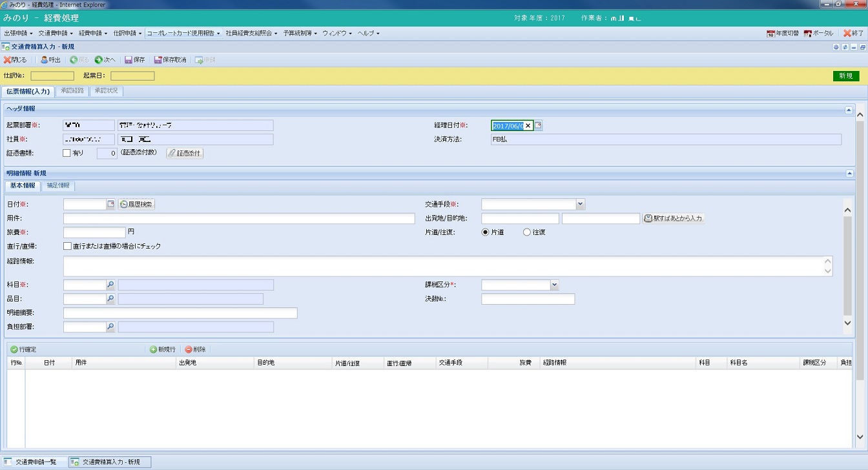Image resolution: width=868 pixels, height=470 pixels.
Task: Click the 経理日付 date input field
Action: click(x=508, y=126)
